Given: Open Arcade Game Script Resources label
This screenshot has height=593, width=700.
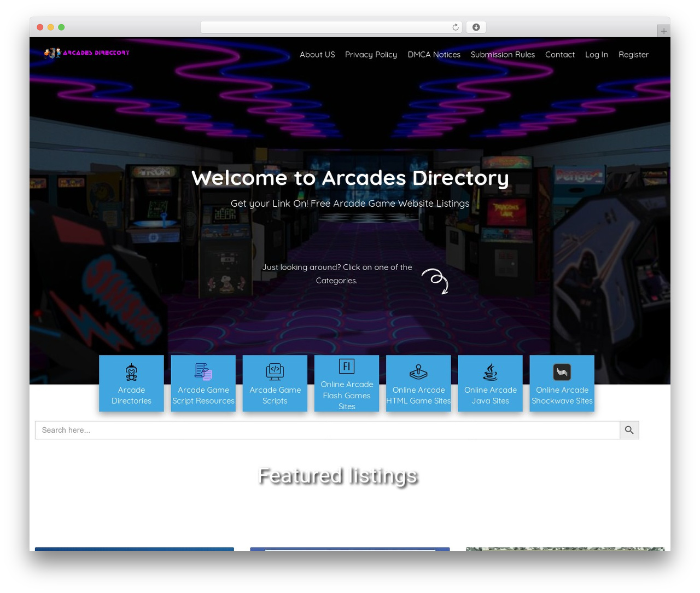Looking at the screenshot, I should (x=203, y=396).
